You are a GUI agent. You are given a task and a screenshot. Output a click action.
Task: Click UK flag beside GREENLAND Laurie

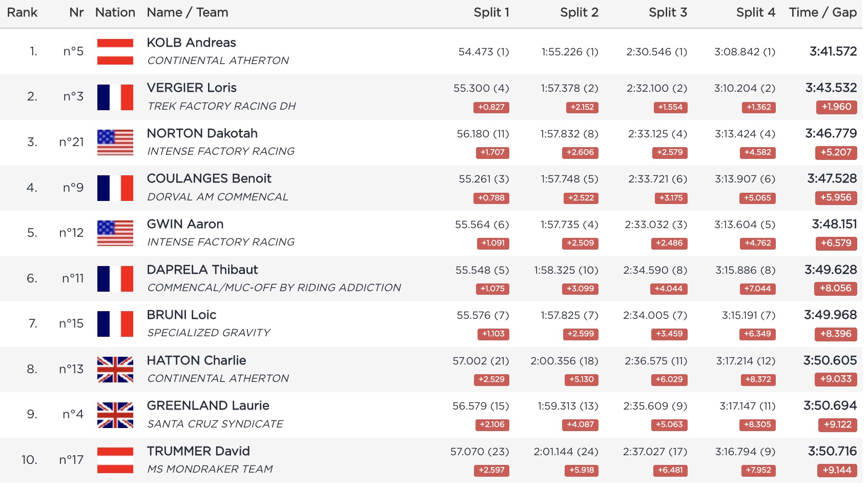click(115, 415)
